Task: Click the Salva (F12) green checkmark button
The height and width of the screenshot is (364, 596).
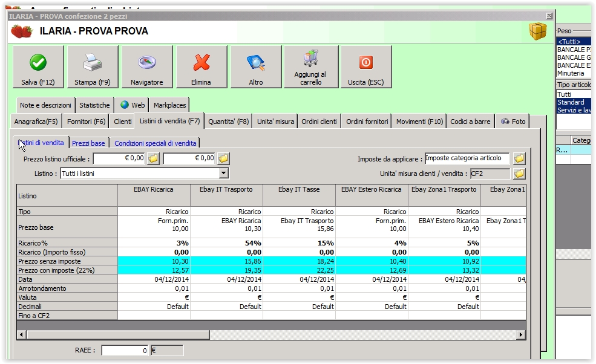Action: [38, 67]
